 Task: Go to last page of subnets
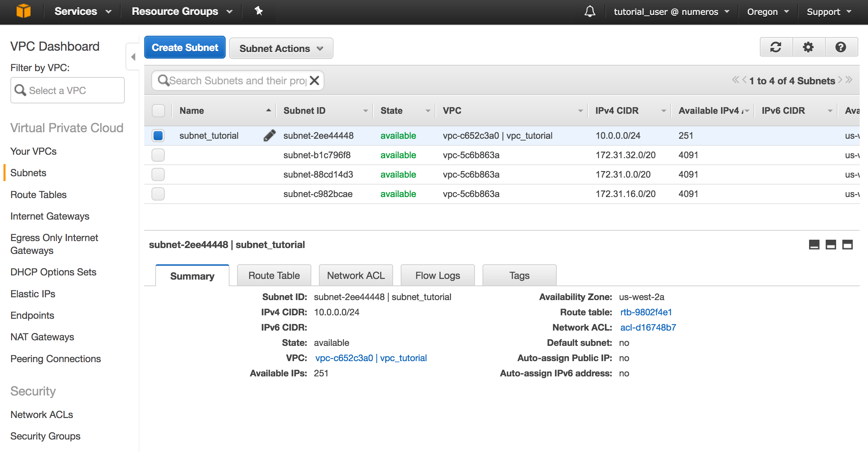[849, 80]
